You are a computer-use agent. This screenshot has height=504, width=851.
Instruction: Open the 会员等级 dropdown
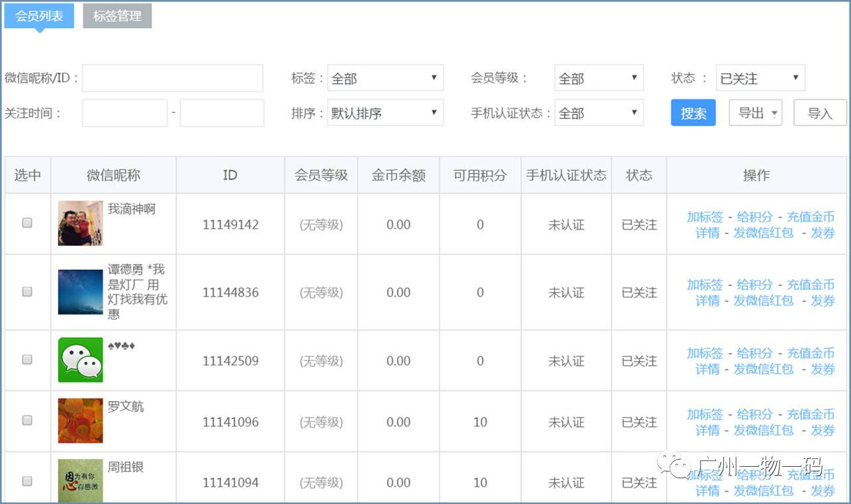(598, 78)
